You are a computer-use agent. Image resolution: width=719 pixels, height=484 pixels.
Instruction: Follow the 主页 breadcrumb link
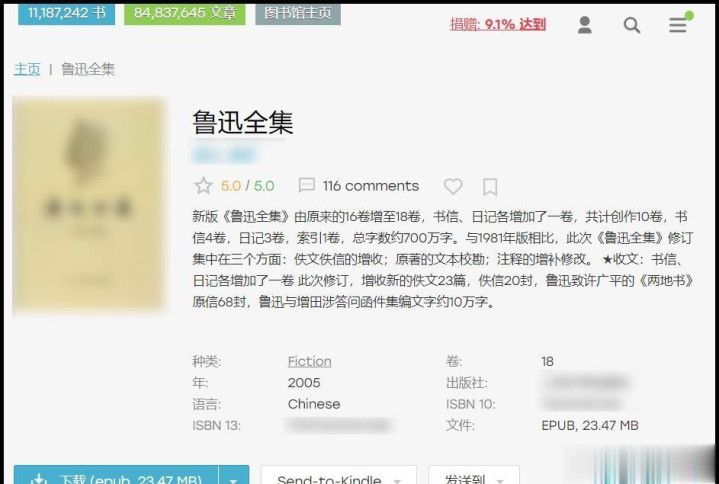pyautogui.click(x=27, y=69)
